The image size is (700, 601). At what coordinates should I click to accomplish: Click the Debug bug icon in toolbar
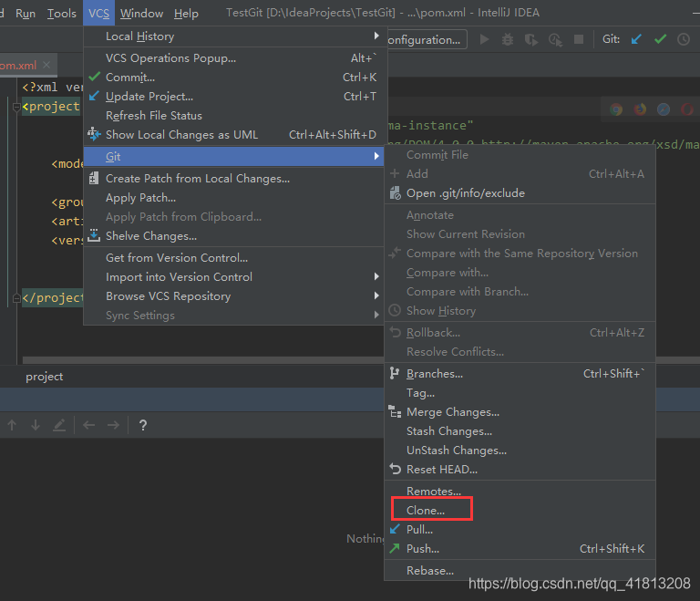[x=508, y=39]
